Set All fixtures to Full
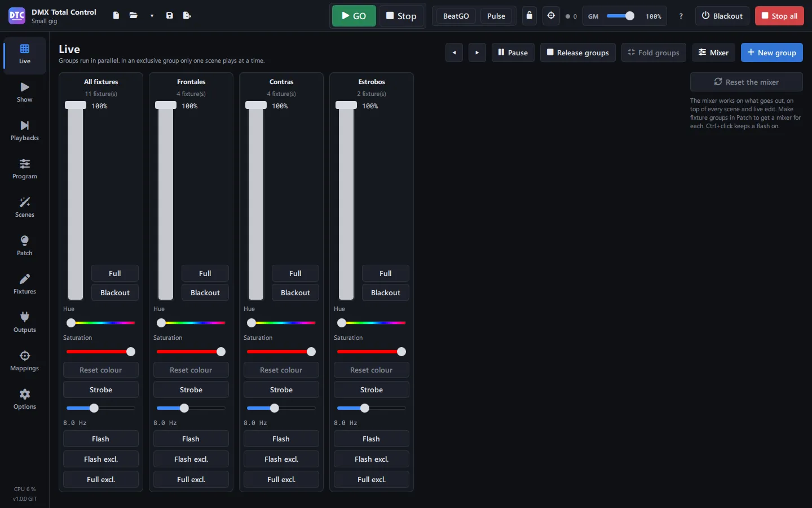 tap(115, 273)
